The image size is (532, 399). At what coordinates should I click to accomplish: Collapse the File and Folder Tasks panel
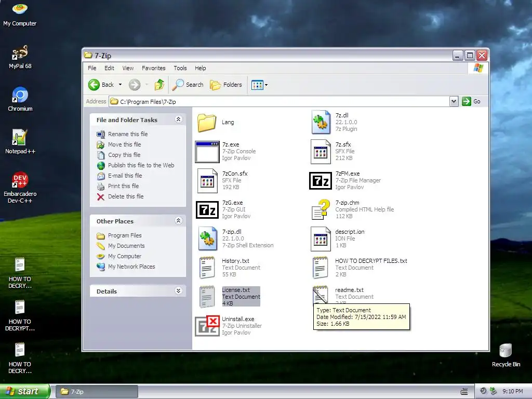point(179,119)
